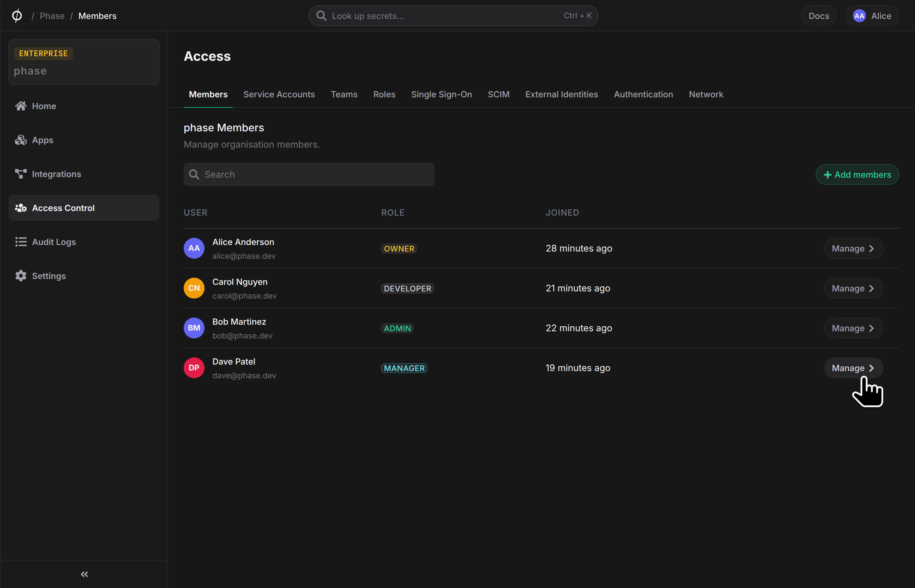
Task: Click the Ctrl + K shortcut hint
Action: (x=577, y=16)
